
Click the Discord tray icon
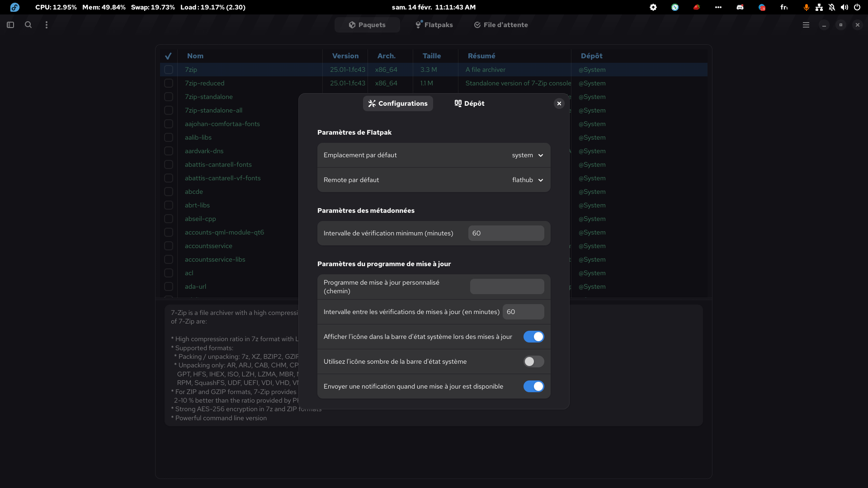[740, 7]
